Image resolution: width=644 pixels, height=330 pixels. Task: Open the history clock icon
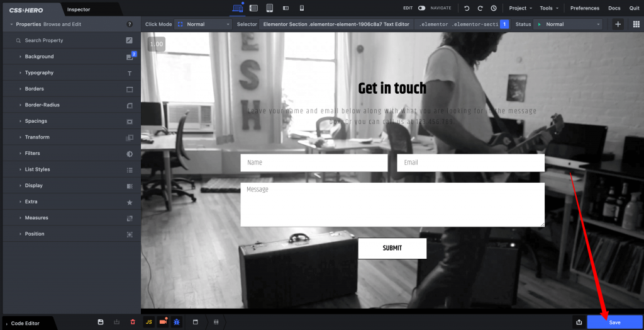pyautogui.click(x=494, y=8)
